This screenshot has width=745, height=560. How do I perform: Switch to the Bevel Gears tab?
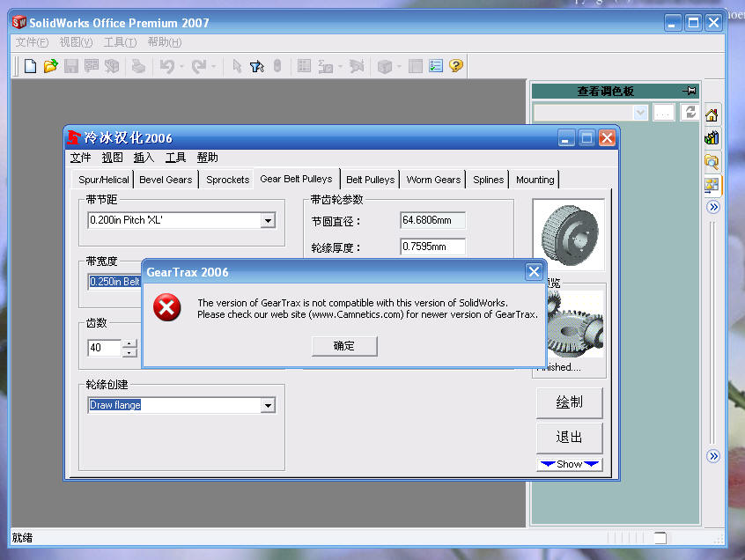coord(166,180)
